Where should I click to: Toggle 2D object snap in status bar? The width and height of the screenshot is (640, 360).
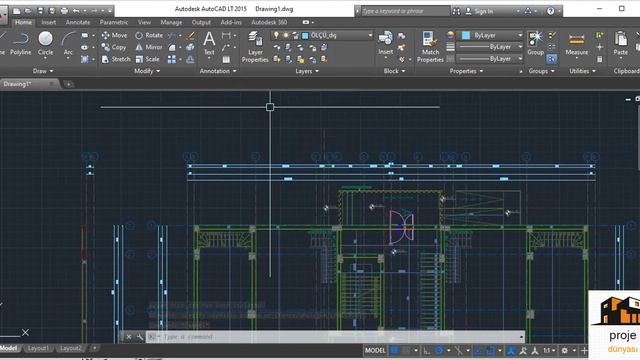(490, 350)
